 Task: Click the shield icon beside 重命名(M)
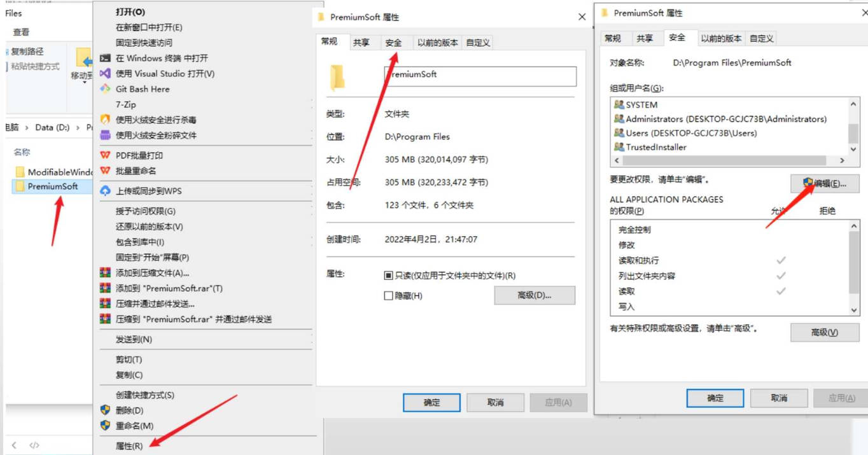105,426
